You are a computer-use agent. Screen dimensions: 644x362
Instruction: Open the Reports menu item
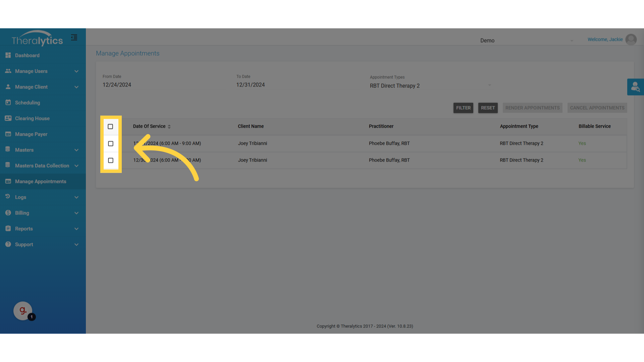(24, 229)
